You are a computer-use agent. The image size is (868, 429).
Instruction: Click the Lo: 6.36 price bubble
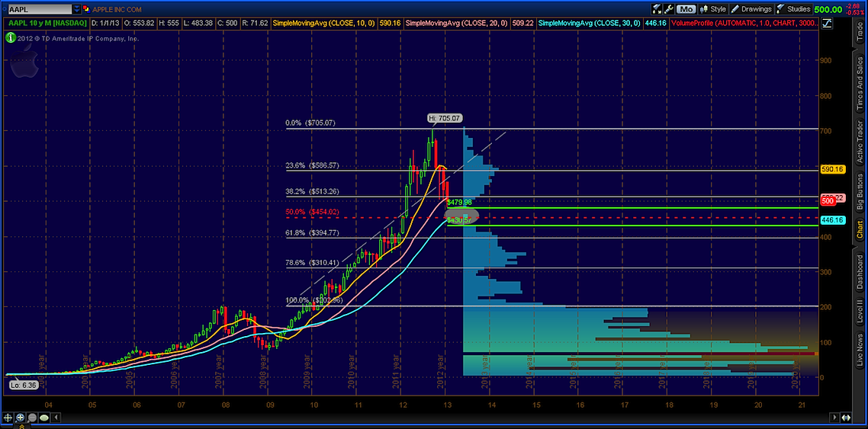click(23, 386)
